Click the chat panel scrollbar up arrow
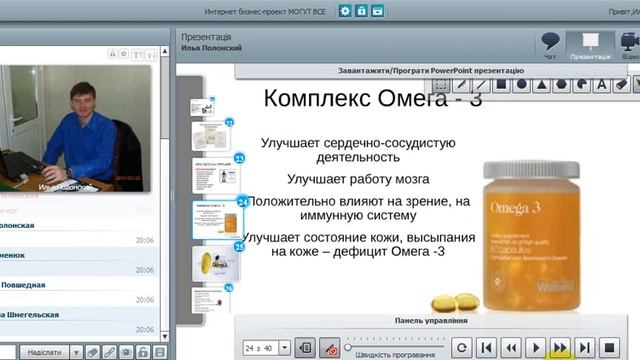640x360 pixels. 165,51
